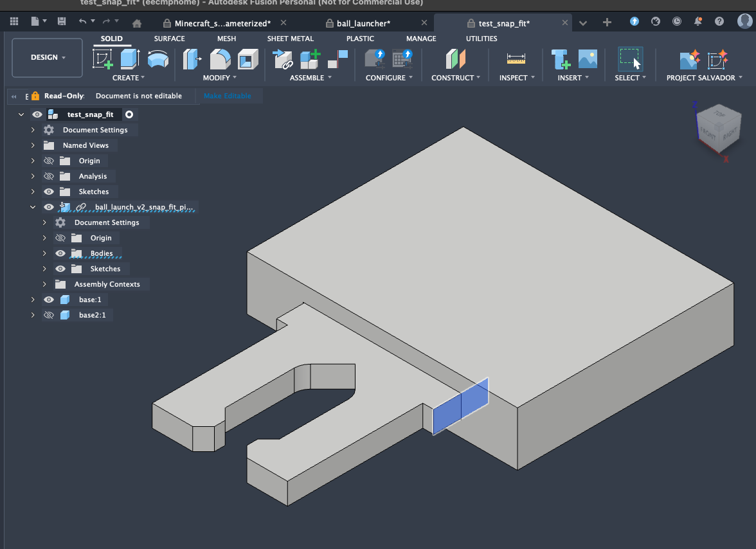
Task: Select the Bodies folder in browser
Action: coord(102,253)
